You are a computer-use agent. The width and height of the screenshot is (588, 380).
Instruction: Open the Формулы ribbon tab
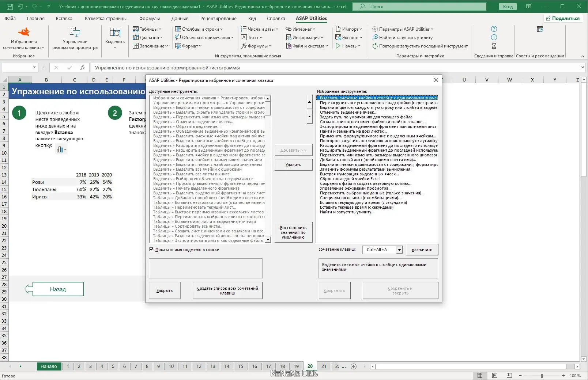(x=149, y=19)
